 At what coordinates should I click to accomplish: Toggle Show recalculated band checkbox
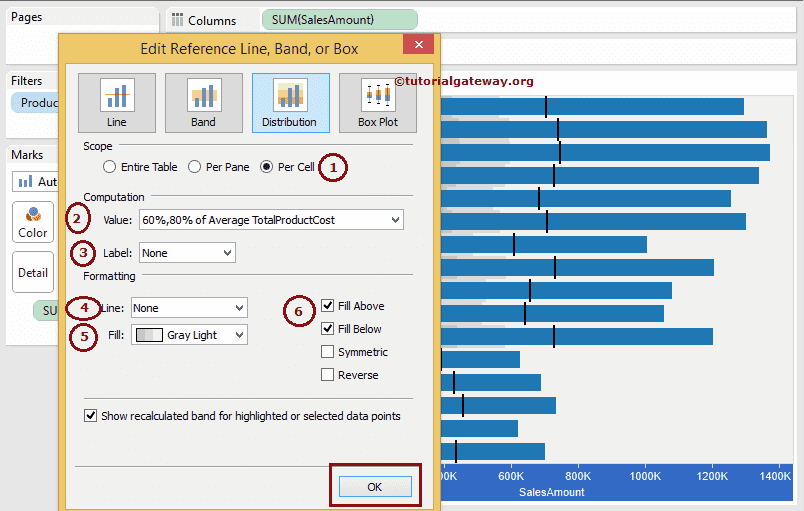pyautogui.click(x=90, y=416)
